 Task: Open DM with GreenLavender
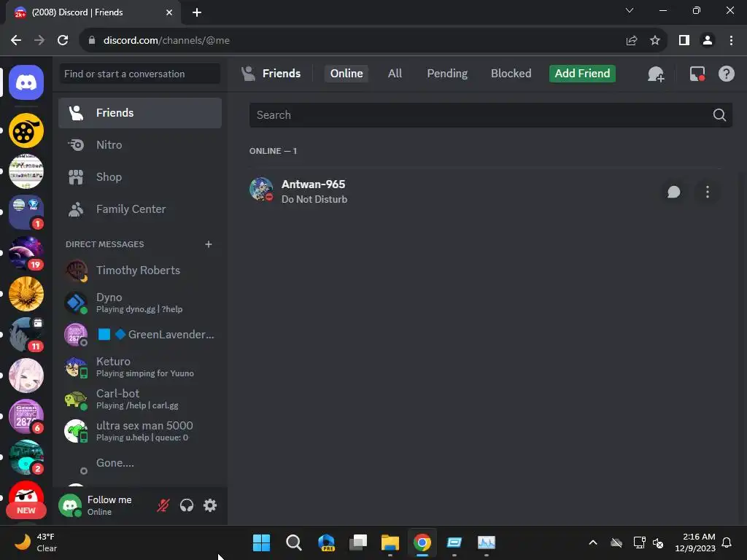[140, 335]
